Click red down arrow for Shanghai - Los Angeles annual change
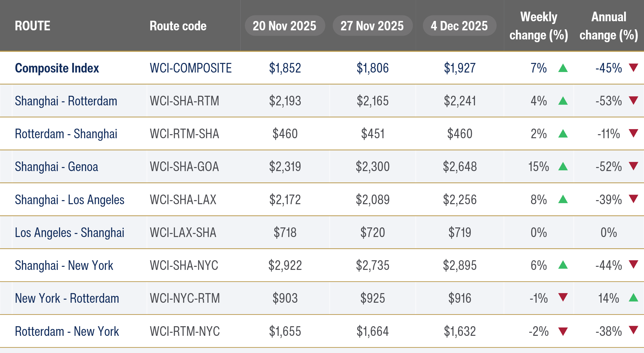Image resolution: width=644 pixels, height=353 pixels. coord(633,199)
